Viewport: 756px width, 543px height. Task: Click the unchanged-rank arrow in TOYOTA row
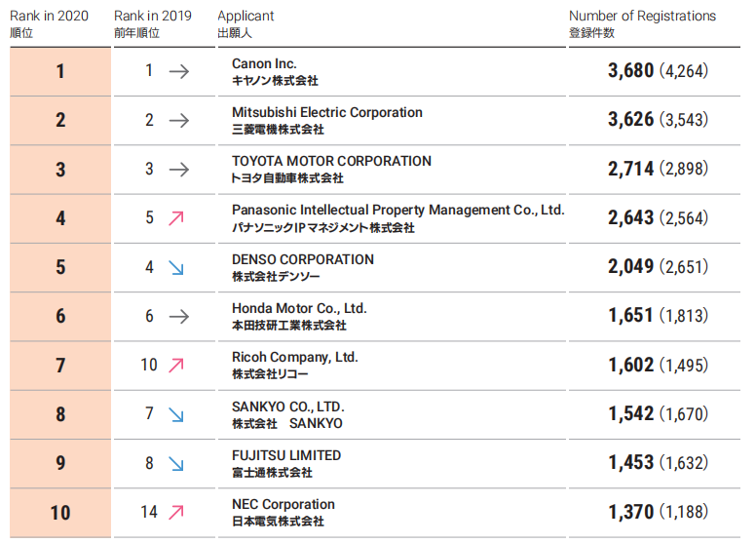179,170
